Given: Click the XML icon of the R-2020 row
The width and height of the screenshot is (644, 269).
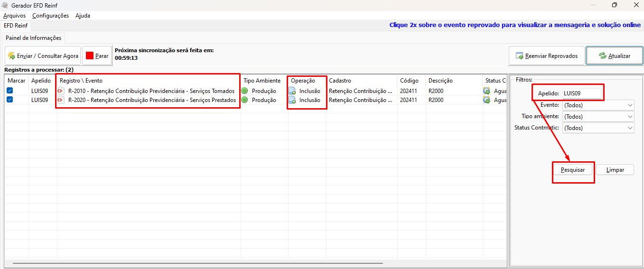Looking at the screenshot, I should click(x=61, y=100).
